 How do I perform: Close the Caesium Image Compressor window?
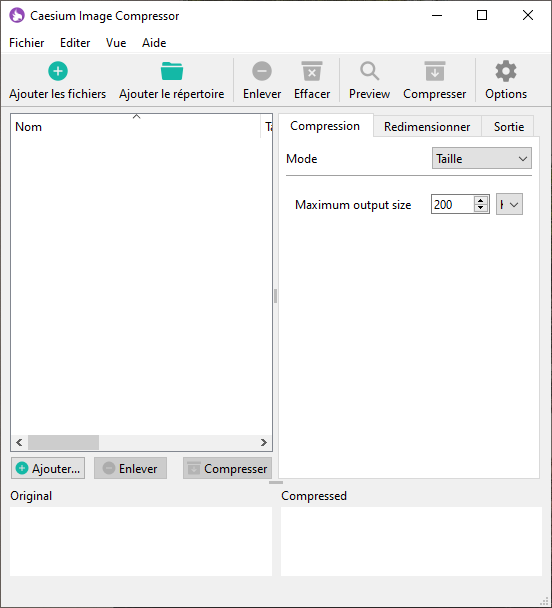(528, 16)
